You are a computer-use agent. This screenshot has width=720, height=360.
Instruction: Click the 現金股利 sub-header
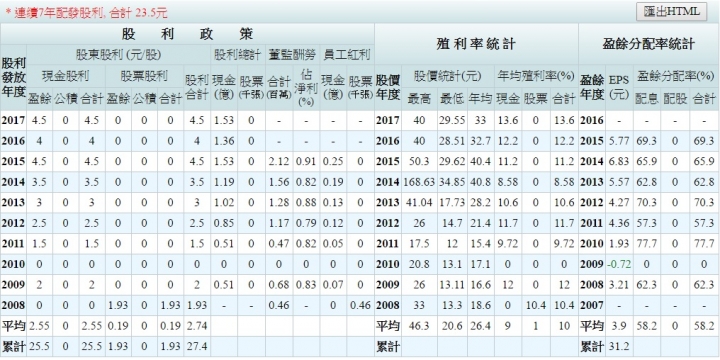[65, 76]
